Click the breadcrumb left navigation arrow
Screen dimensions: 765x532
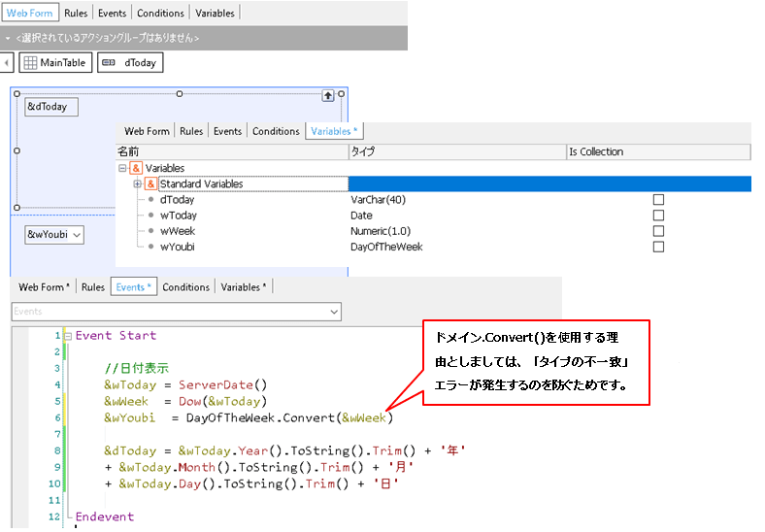tap(7, 62)
